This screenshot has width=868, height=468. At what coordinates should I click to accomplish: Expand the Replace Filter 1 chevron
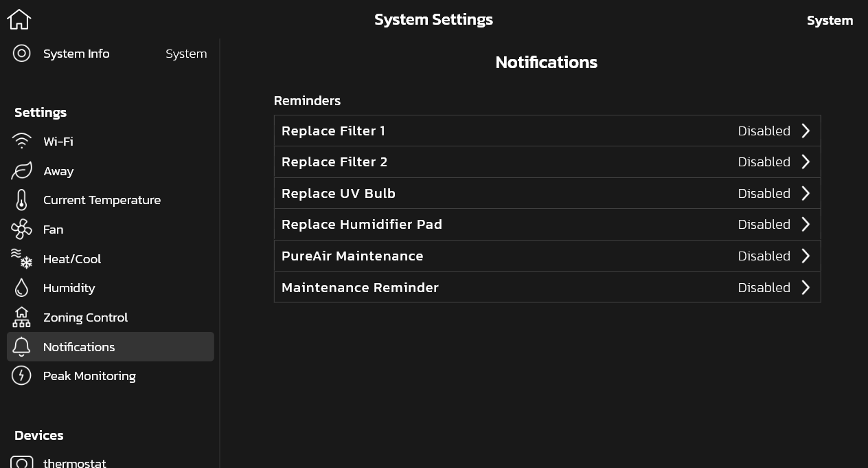[x=806, y=131]
